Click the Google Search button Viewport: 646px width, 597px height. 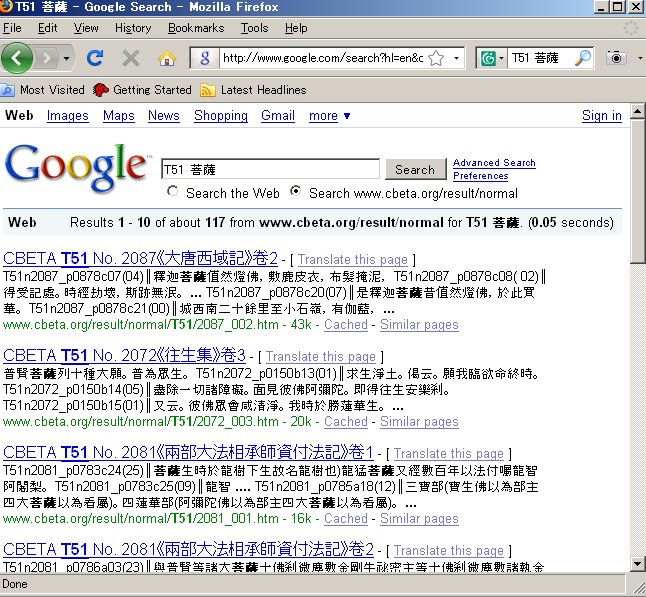[415, 169]
